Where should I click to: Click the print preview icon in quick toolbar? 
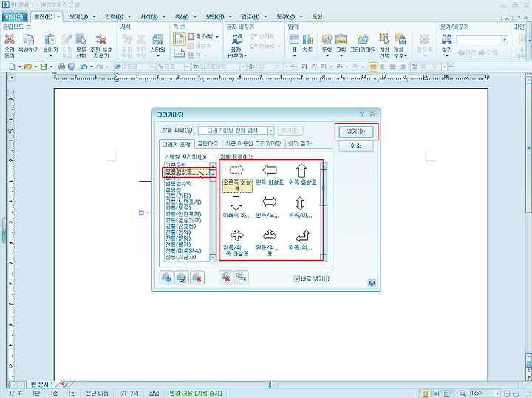pos(72,66)
